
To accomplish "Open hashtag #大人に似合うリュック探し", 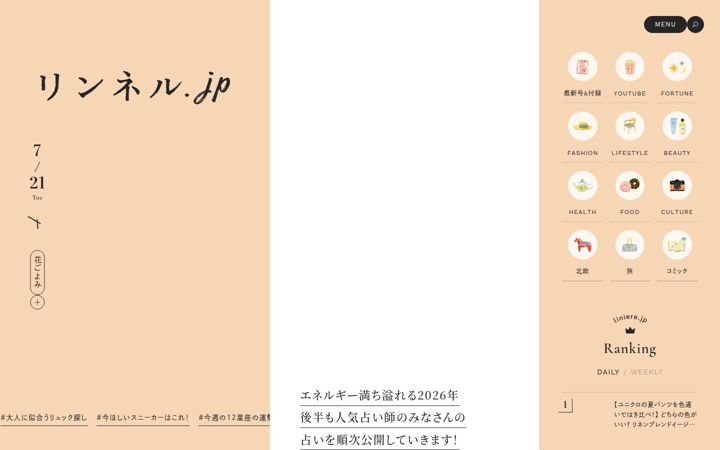I will coord(44,418).
